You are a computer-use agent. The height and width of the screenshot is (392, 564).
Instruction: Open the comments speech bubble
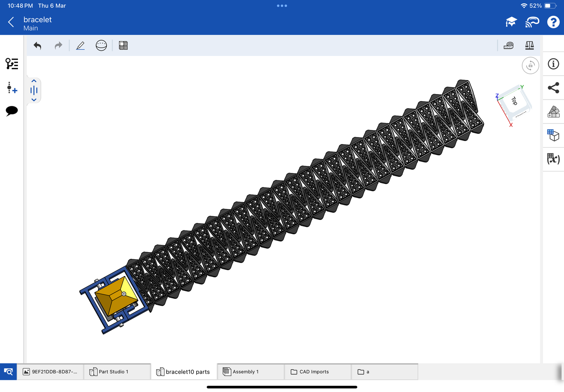tap(12, 111)
